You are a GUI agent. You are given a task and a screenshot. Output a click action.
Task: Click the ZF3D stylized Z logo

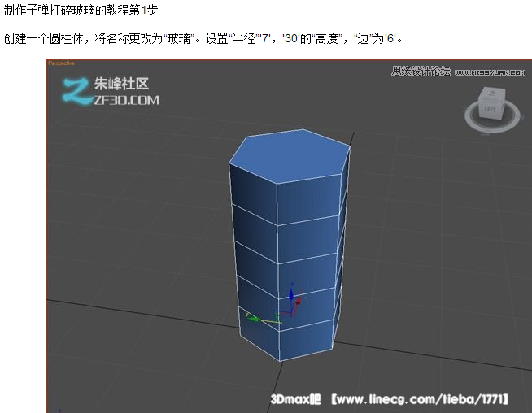coord(76,90)
